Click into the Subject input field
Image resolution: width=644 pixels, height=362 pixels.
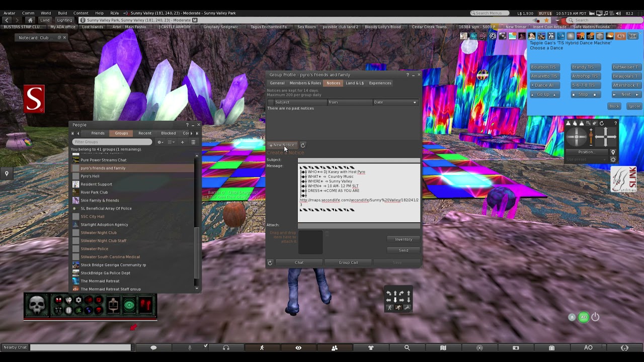click(x=359, y=160)
